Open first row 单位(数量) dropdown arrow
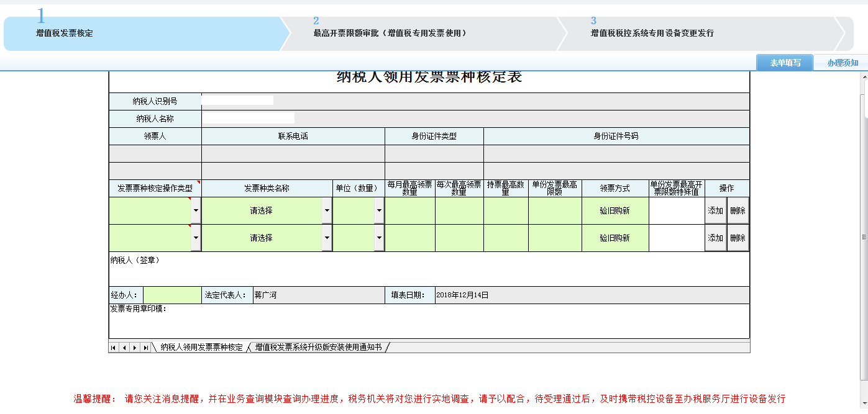Viewport: 868px width, 414px height. [x=379, y=211]
